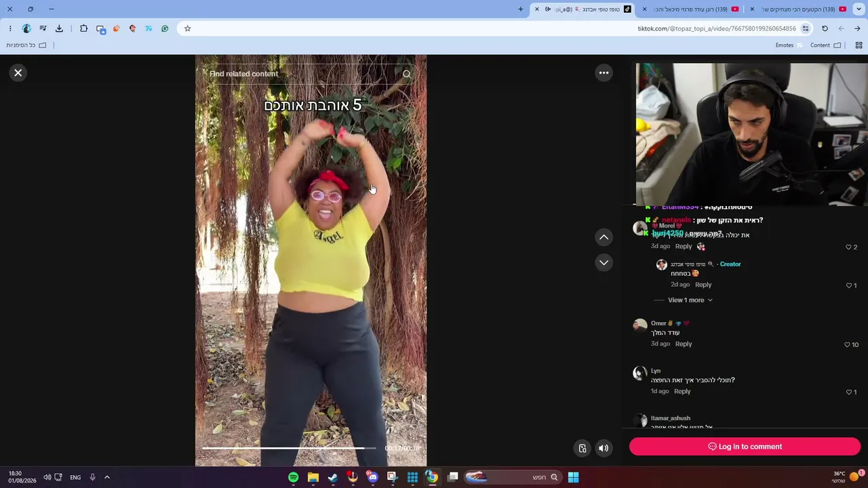Viewport: 868px width, 488px height.
Task: Like the Creator's reply heart icon
Action: (849, 285)
